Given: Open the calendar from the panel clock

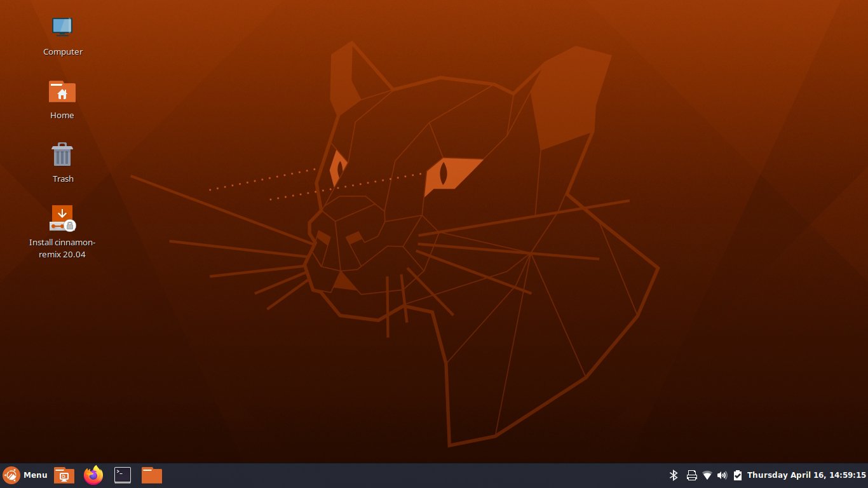Looking at the screenshot, I should [806, 475].
